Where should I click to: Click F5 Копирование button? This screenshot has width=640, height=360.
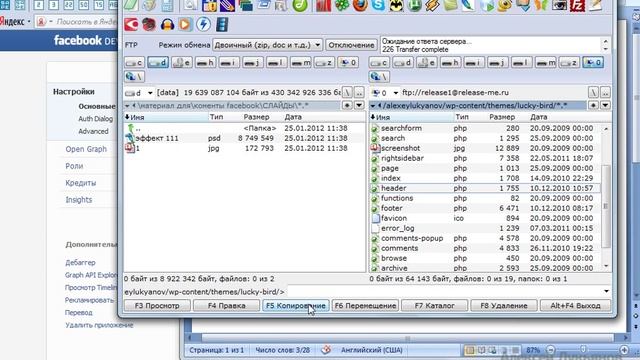click(296, 305)
